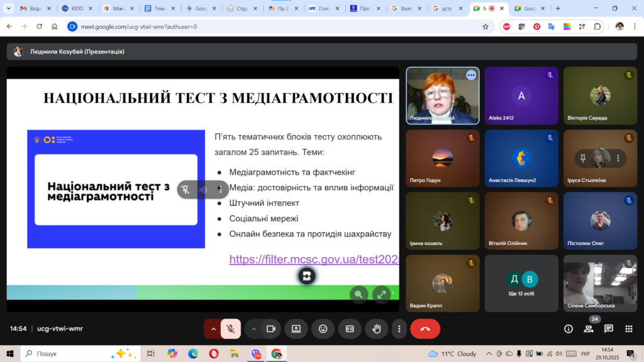Expand video settings arrow beside the camera
The width and height of the screenshot is (644, 362).
tap(254, 329)
